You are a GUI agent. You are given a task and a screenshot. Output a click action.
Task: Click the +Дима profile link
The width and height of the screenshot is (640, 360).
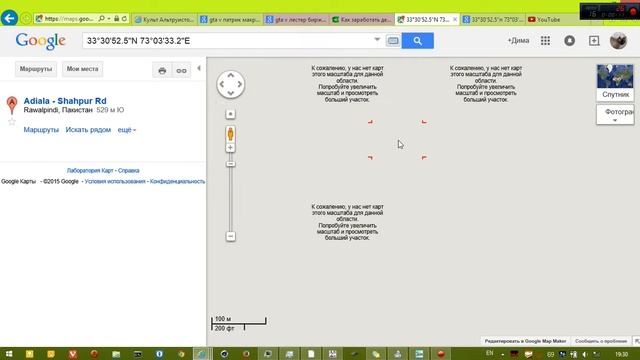point(518,40)
